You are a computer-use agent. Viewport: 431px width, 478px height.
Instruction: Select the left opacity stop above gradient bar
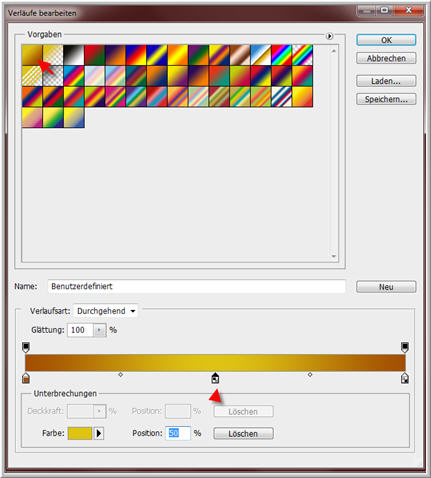pos(26,347)
